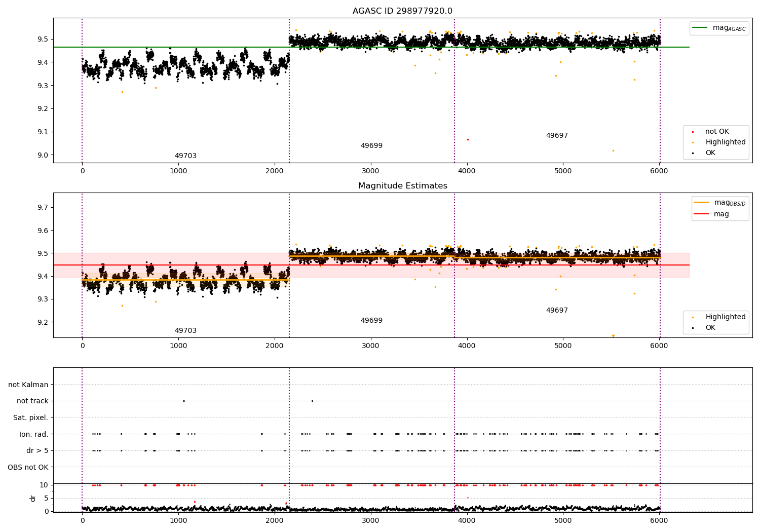Click the 9.7 y-axis tick label in middle plot

click(43, 208)
